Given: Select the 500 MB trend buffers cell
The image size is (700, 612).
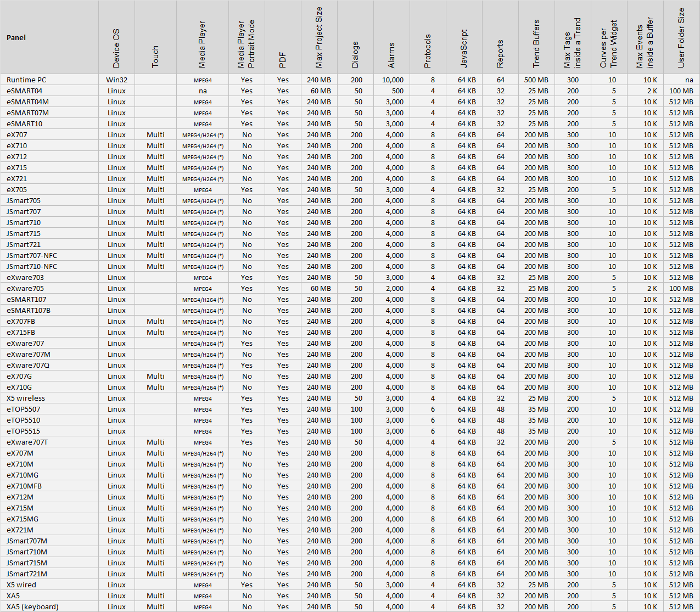Looking at the screenshot, I should tap(536, 80).
